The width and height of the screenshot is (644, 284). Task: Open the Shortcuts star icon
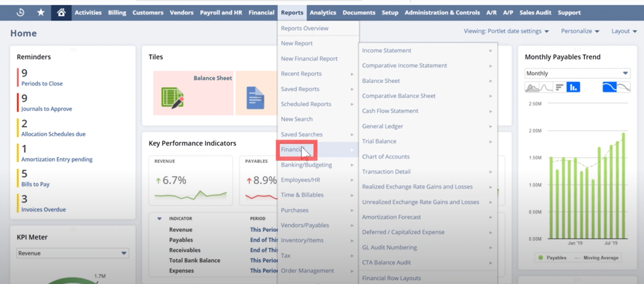pyautogui.click(x=41, y=13)
